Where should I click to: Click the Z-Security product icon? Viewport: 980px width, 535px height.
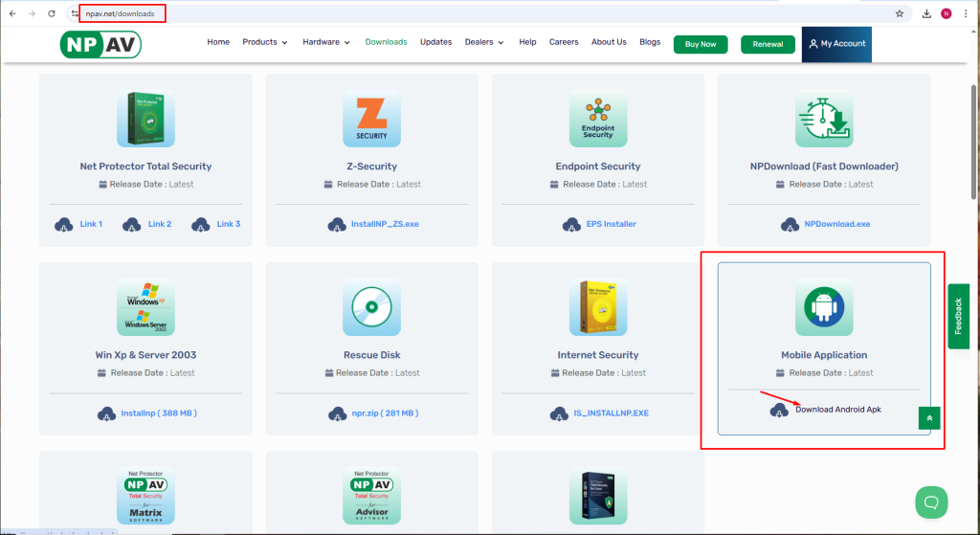coord(371,119)
